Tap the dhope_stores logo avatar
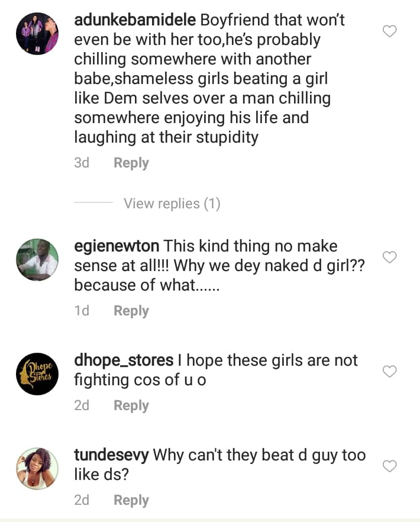The image size is (420, 522). [37, 374]
